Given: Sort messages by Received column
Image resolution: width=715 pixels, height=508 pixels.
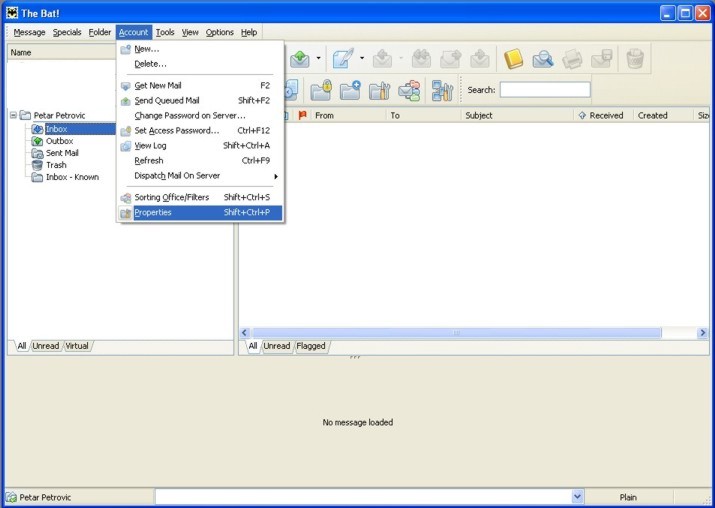Looking at the screenshot, I should coord(604,115).
